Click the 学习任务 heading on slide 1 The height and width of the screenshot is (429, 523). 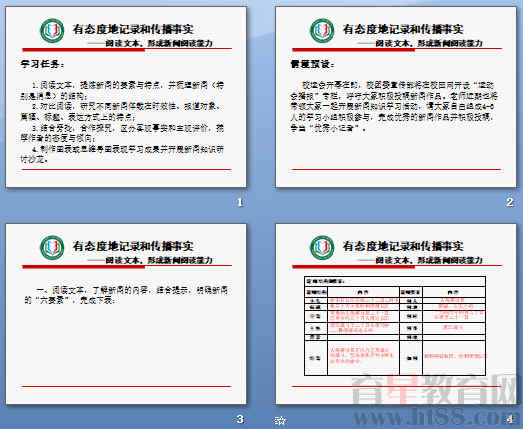click(x=42, y=64)
